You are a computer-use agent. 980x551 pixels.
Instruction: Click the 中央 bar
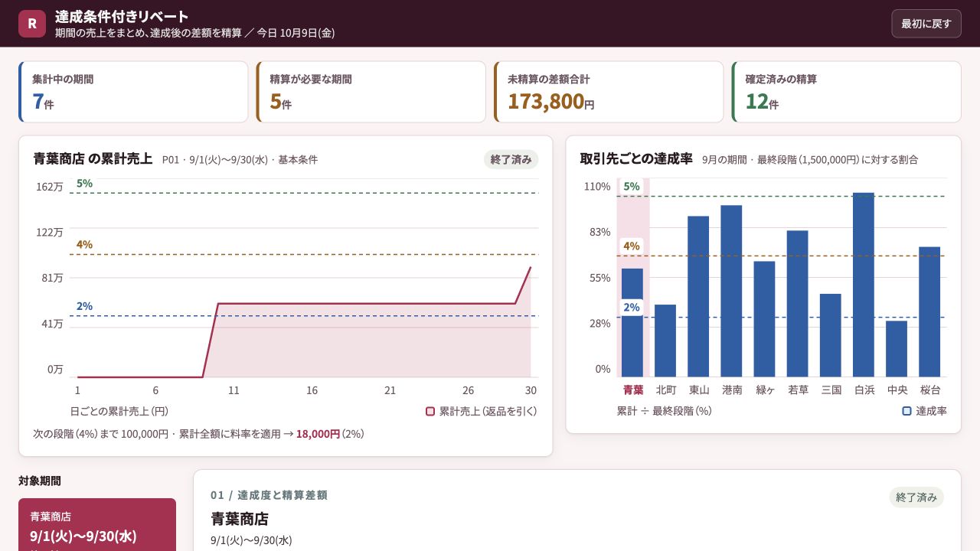click(x=897, y=348)
